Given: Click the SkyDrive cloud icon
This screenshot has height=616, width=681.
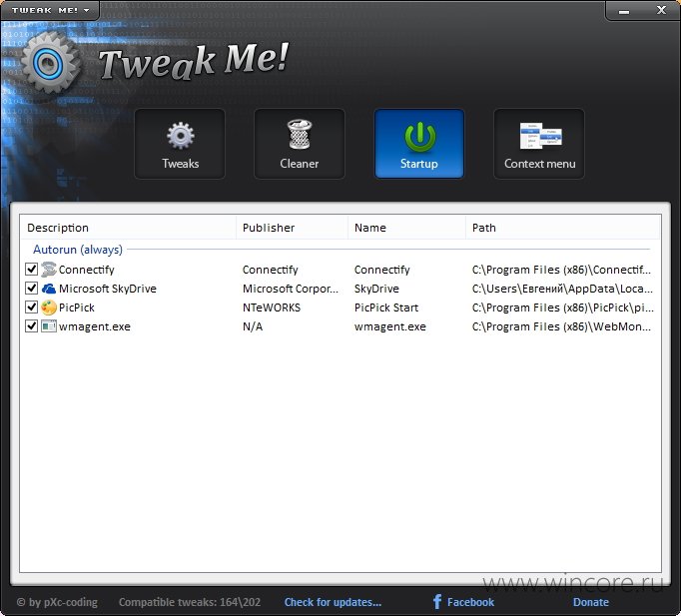Looking at the screenshot, I should [x=49, y=289].
